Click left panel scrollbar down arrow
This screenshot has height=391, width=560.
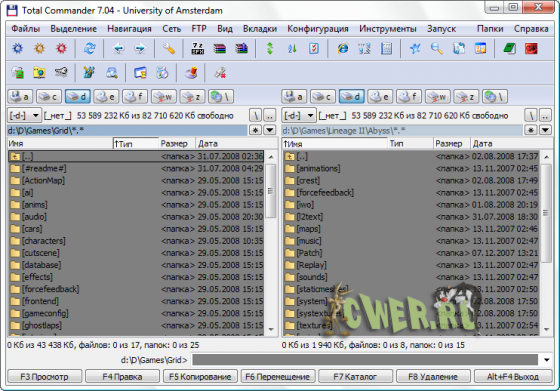[x=271, y=330]
